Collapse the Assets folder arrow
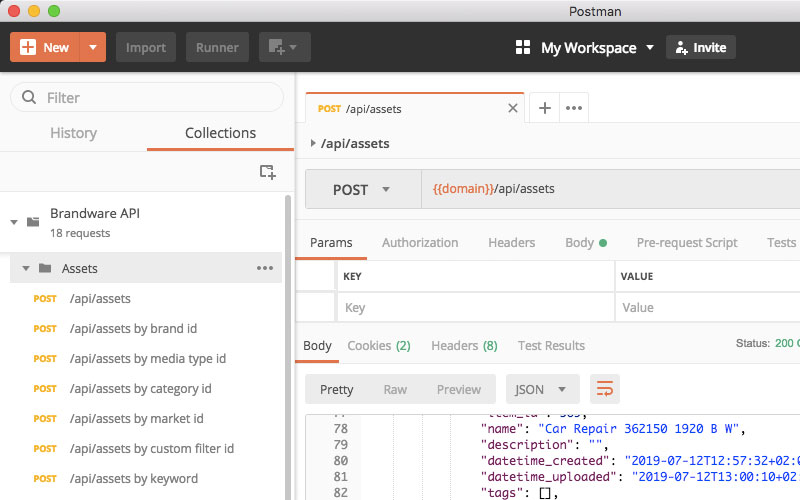The height and width of the screenshot is (500, 800). pyautogui.click(x=26, y=268)
